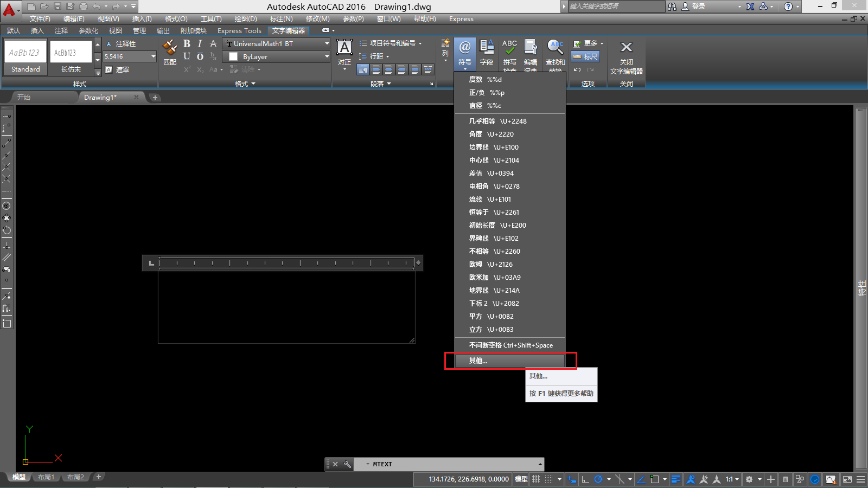Choose Almost Equal \U+2248 symbol
The image size is (868, 488).
pyautogui.click(x=510, y=121)
